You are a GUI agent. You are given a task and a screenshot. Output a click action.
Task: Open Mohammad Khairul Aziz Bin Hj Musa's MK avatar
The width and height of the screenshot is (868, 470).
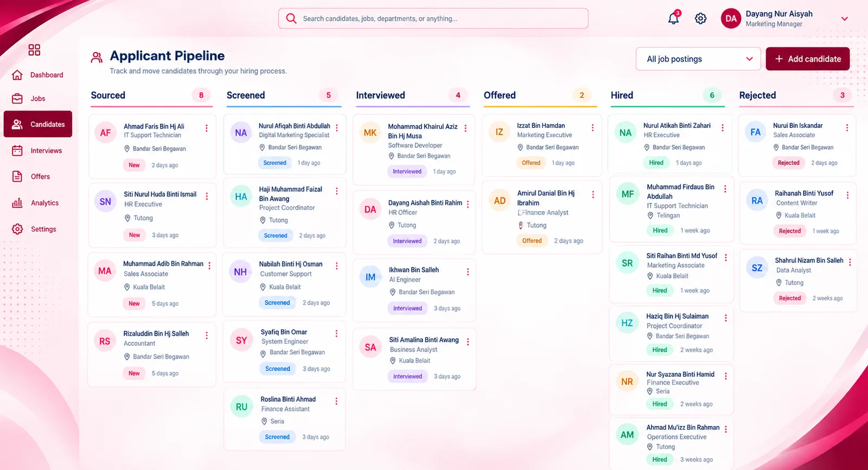(370, 133)
